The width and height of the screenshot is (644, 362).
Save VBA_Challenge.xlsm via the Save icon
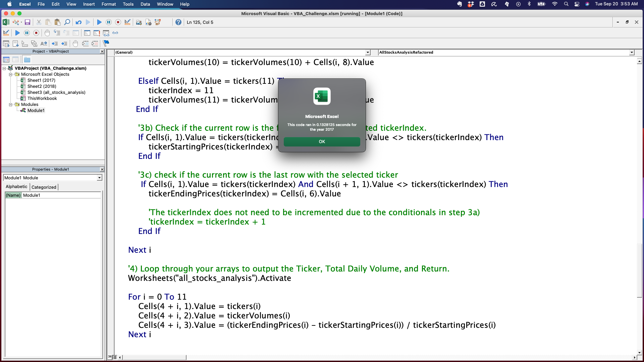click(x=28, y=22)
